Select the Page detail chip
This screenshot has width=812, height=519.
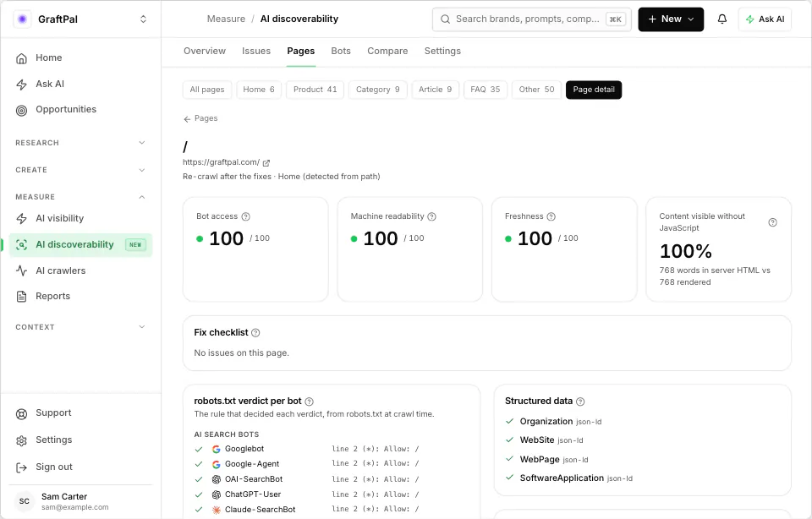point(594,90)
